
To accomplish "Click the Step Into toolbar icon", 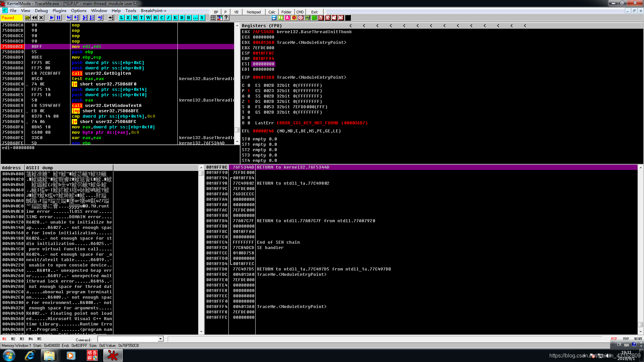I will point(69,18).
